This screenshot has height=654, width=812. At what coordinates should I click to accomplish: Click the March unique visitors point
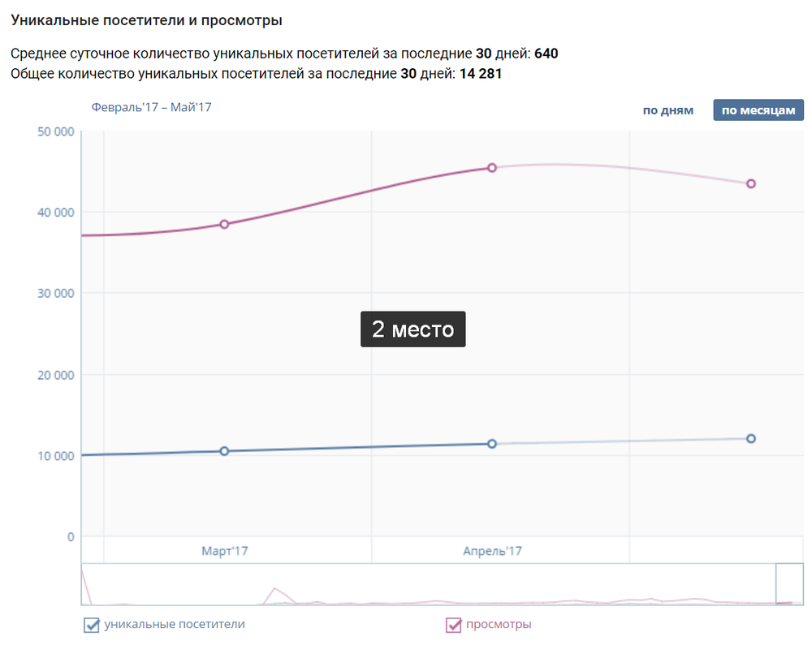click(x=225, y=451)
